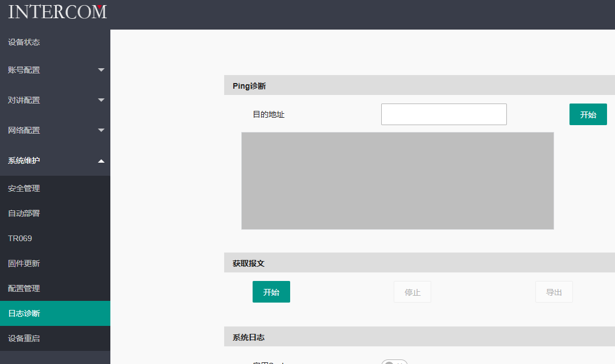Toggle the Syslog enable switch
Viewport: 615px width, 364px height.
coord(394,362)
